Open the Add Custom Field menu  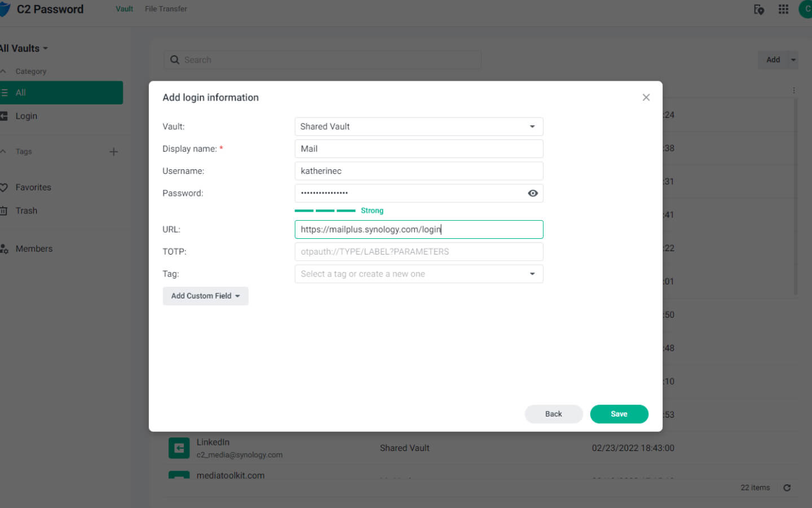(205, 296)
